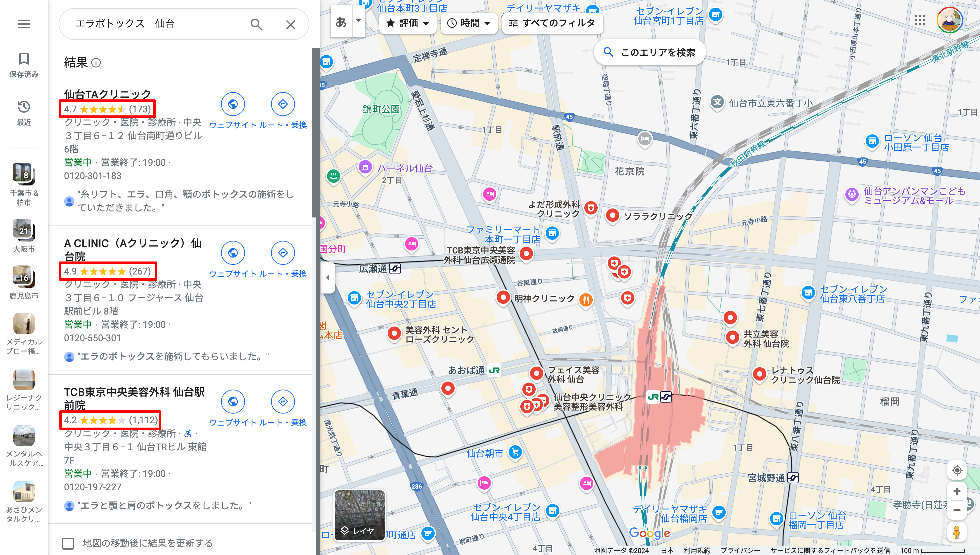Screen dimensions: 980x555
Task: Click このエリアを検索 button
Action: pyautogui.click(x=649, y=52)
